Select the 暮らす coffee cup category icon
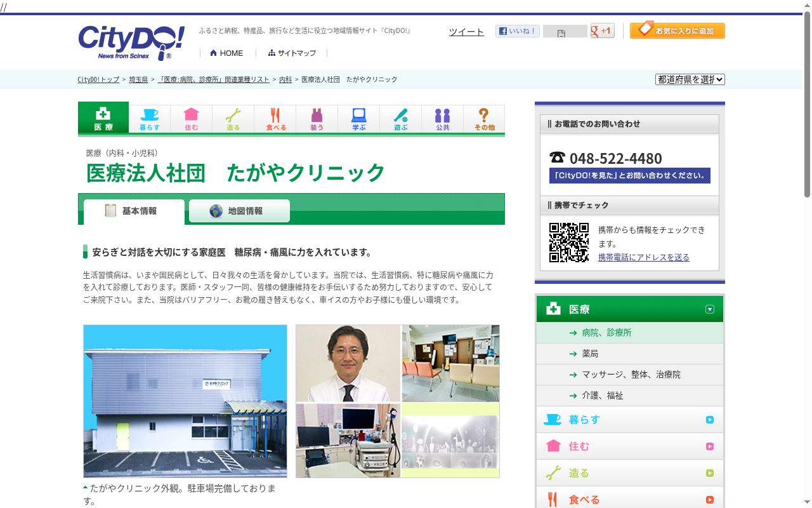The image size is (812, 508). pyautogui.click(x=150, y=119)
